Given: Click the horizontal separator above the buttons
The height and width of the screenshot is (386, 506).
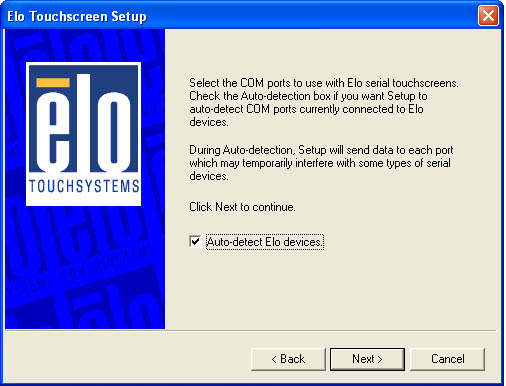Looking at the screenshot, I should 250,331.
